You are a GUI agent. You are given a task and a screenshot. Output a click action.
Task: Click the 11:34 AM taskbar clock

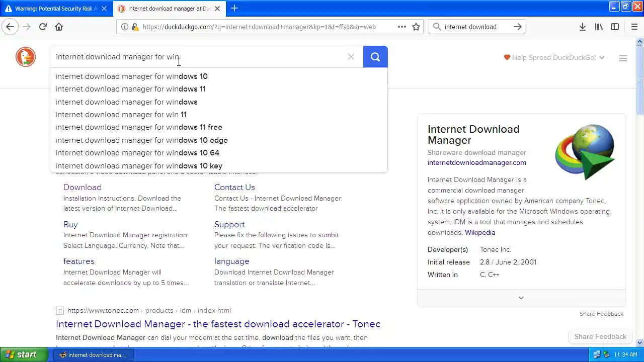(626, 354)
